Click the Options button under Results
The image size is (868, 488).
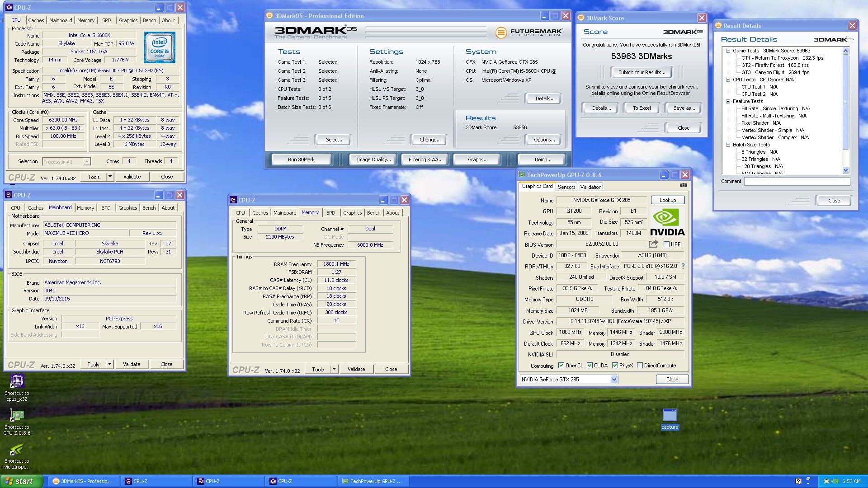point(544,140)
